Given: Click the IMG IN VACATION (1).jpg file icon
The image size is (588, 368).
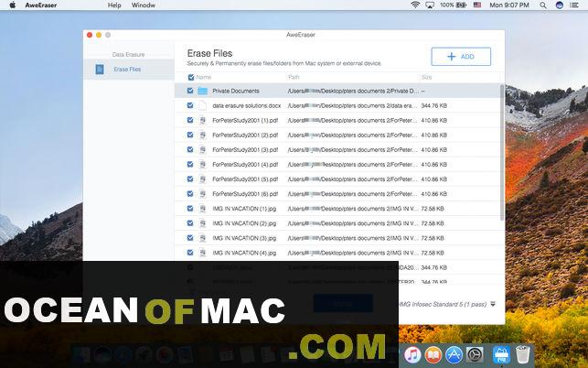Looking at the screenshot, I should (202, 209).
